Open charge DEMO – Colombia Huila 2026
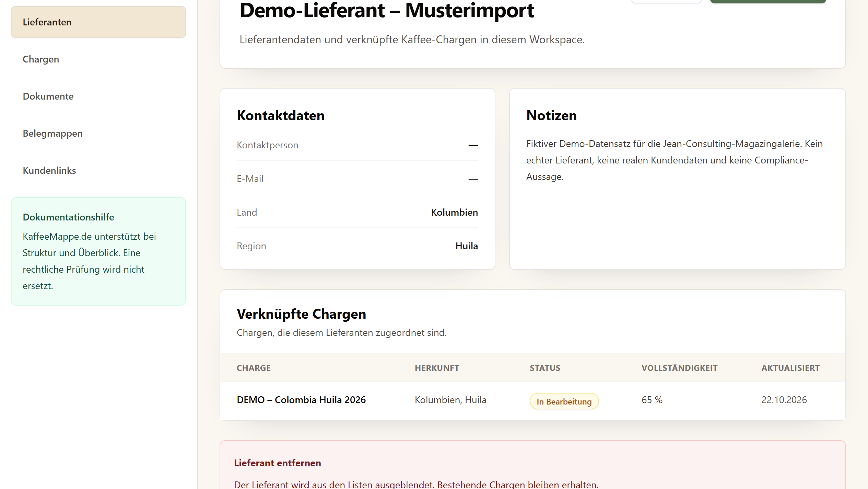The image size is (868, 489). pos(301,400)
